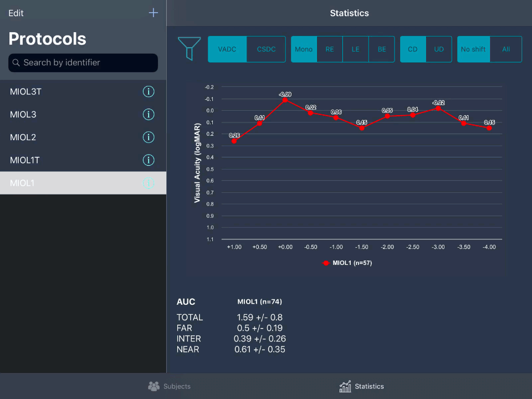Tap the Edit button
This screenshot has width=532, height=399.
click(x=16, y=13)
